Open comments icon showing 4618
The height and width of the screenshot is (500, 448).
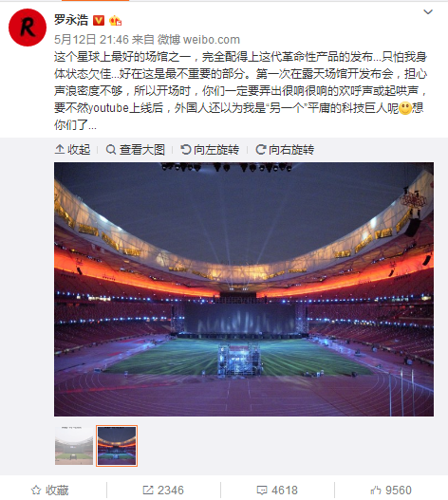point(277,491)
